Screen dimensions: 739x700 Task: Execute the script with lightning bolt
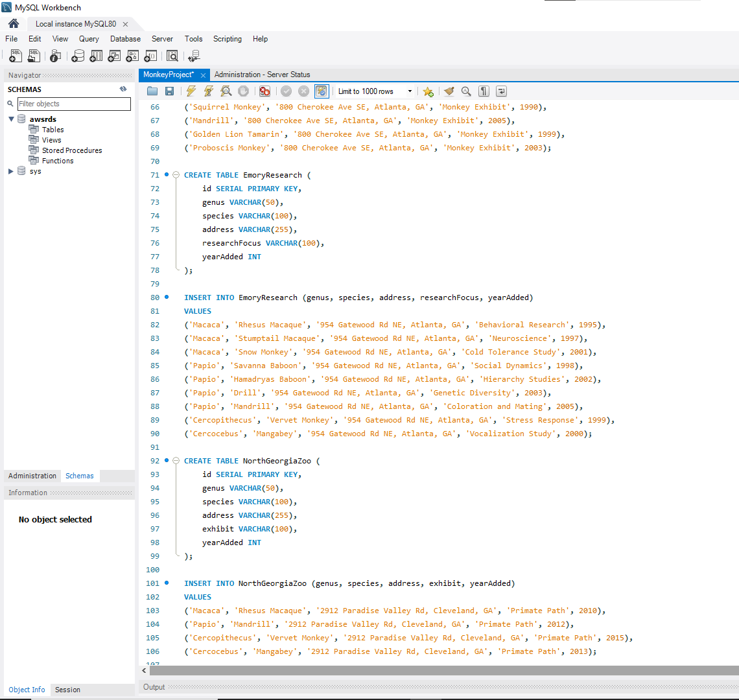(191, 91)
